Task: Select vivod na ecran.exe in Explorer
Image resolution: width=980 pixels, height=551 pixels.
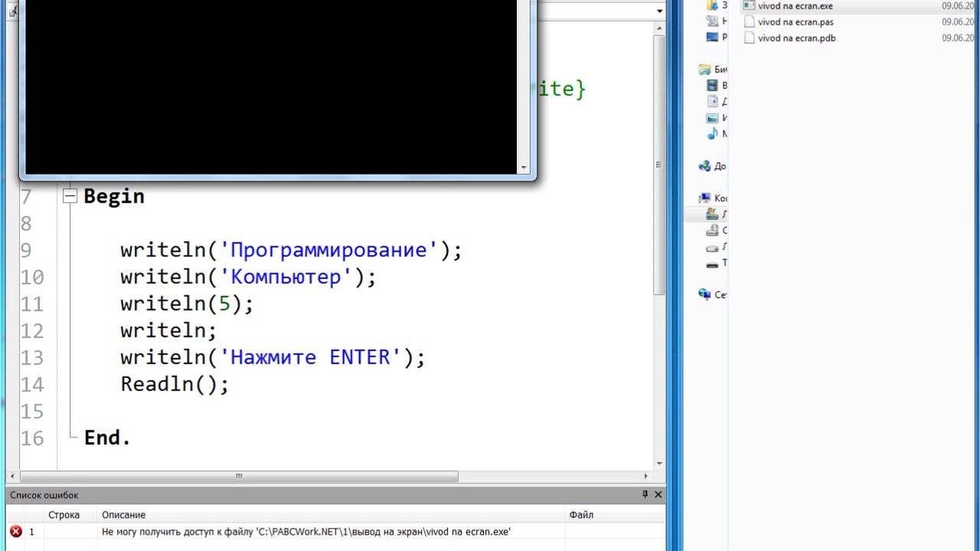Action: point(795,6)
